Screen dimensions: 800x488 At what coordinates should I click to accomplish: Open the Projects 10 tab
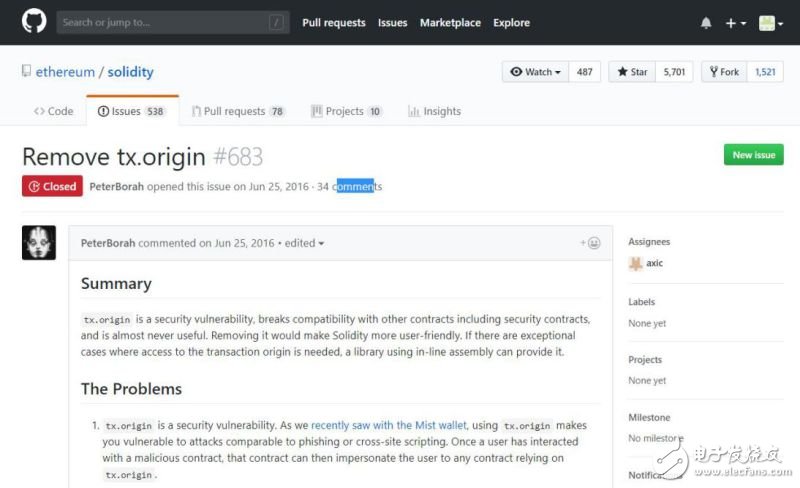pos(346,111)
